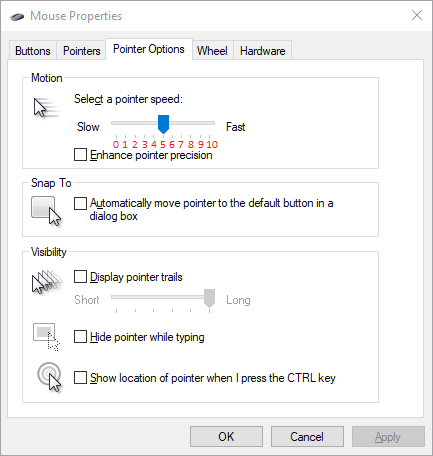Viewport: 433px width, 456px height.
Task: Click the OK button
Action: pyautogui.click(x=226, y=436)
